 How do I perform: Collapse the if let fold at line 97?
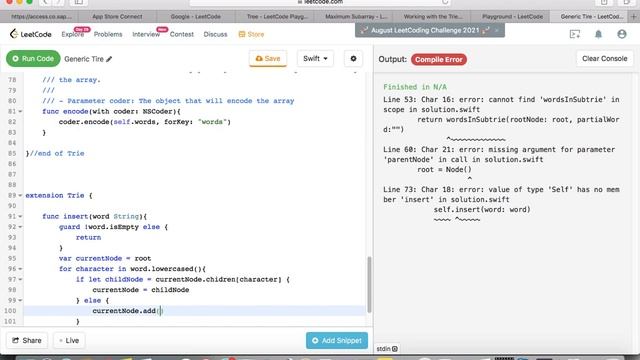click(20, 280)
